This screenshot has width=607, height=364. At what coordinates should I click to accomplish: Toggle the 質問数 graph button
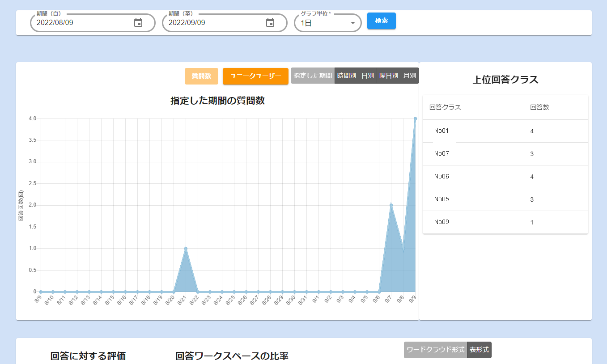coord(201,76)
